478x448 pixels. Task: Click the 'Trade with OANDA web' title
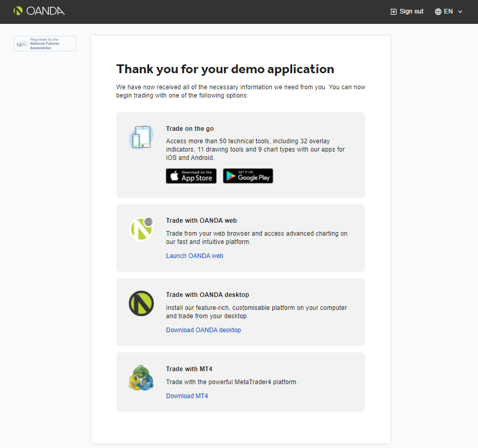(x=201, y=221)
